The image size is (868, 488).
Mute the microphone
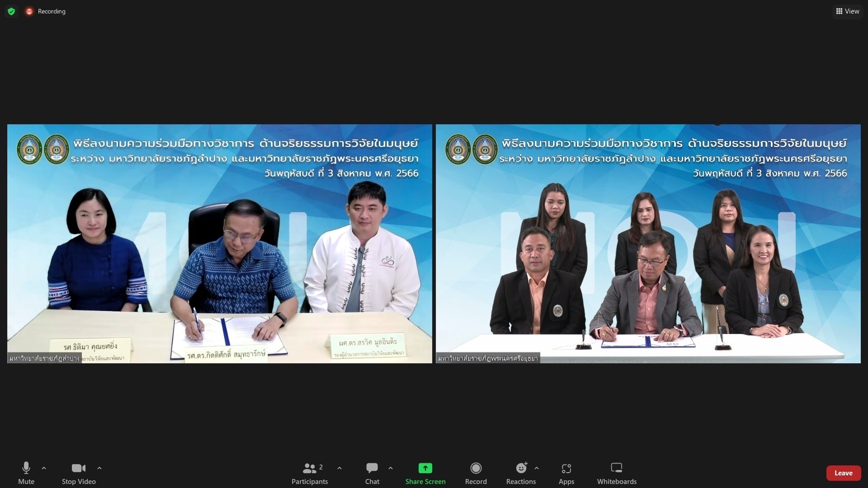point(26,473)
